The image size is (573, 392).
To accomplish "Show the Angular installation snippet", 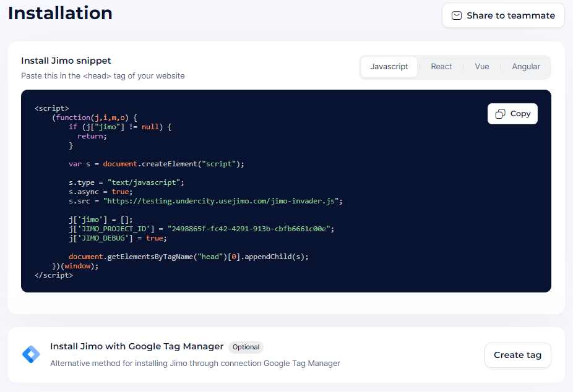I will coord(525,67).
